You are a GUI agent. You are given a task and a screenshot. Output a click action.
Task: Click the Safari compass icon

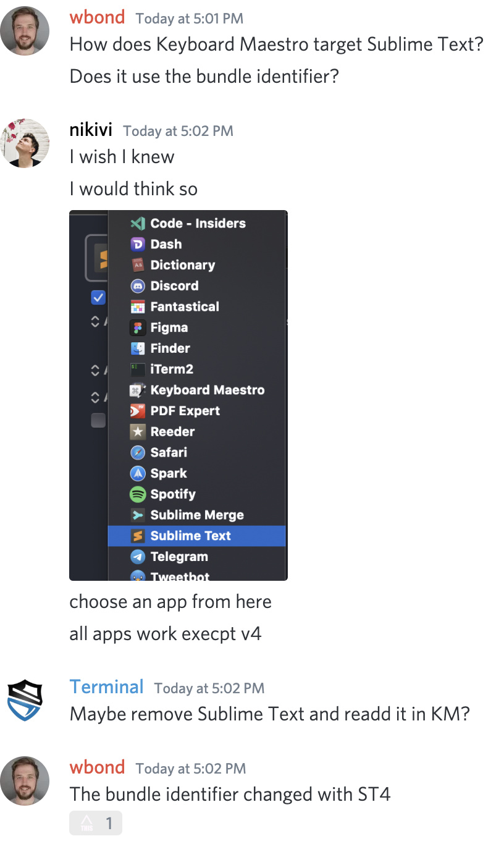tap(138, 452)
